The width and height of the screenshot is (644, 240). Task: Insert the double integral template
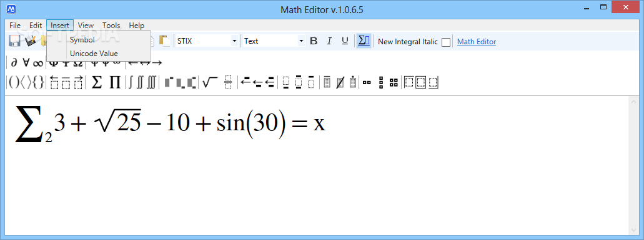(140, 83)
